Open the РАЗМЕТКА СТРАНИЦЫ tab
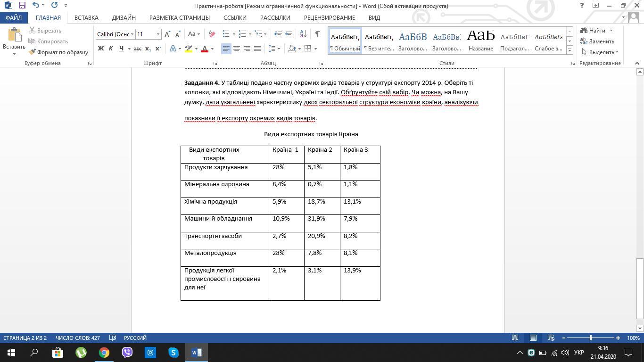 [x=180, y=17]
